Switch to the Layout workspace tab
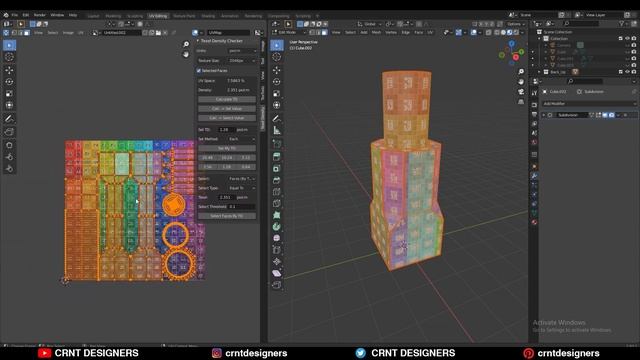Viewport: 640px width, 360px height. pos(93,16)
